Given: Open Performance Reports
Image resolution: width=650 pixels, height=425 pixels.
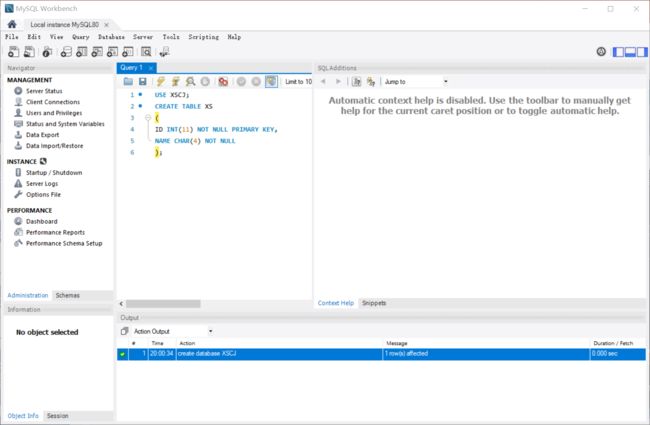Looking at the screenshot, I should tap(55, 232).
